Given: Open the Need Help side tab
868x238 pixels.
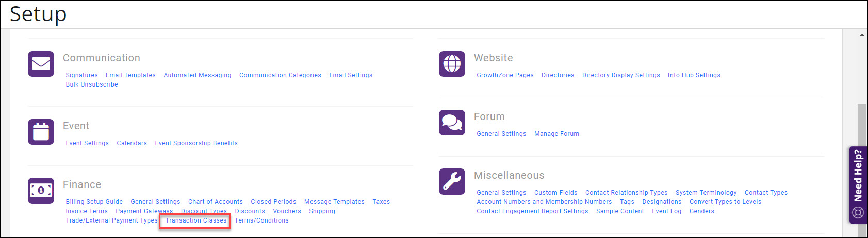Looking at the screenshot, I should tap(858, 184).
